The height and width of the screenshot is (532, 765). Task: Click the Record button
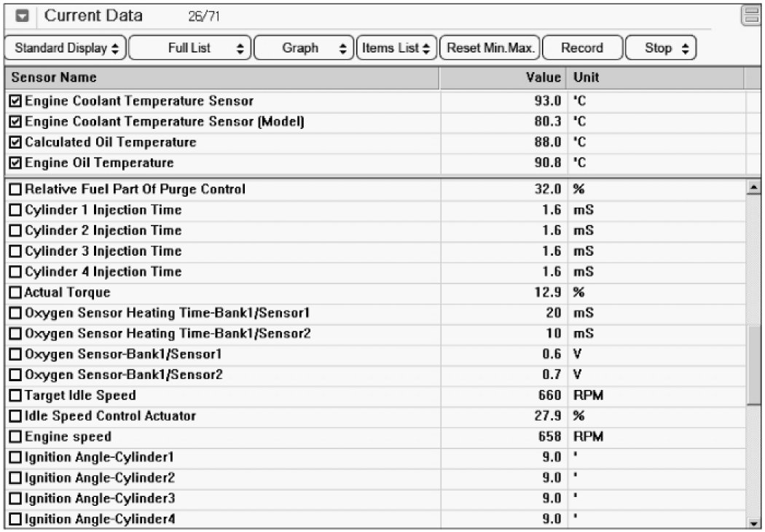point(582,48)
